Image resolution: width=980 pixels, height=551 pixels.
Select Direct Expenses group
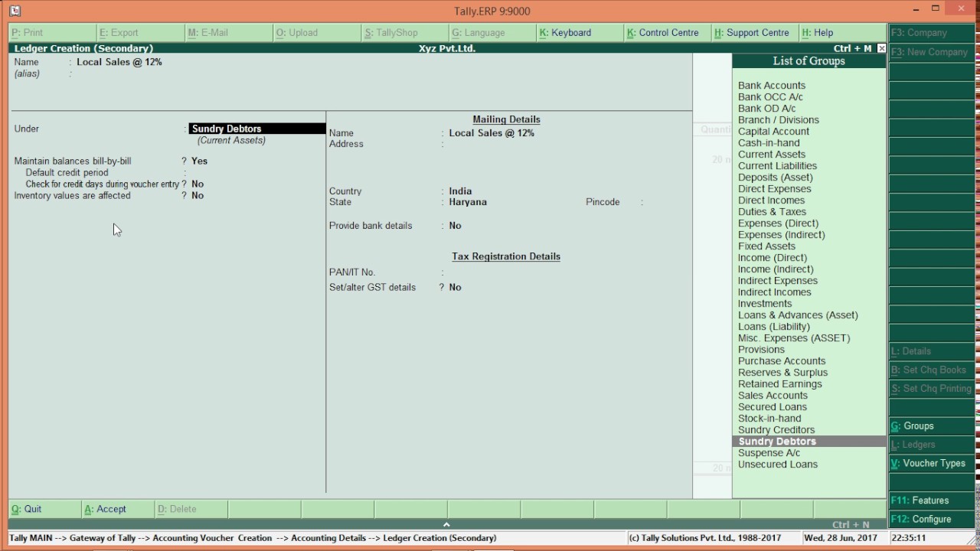[x=775, y=189]
